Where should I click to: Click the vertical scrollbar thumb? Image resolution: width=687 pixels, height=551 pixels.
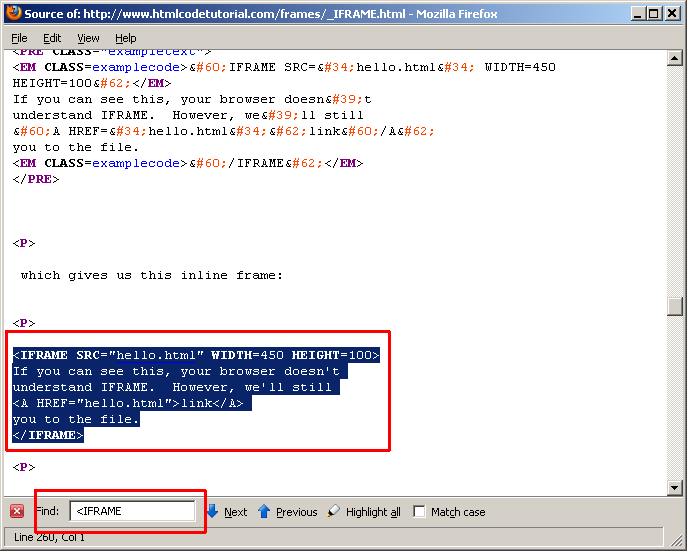click(674, 306)
